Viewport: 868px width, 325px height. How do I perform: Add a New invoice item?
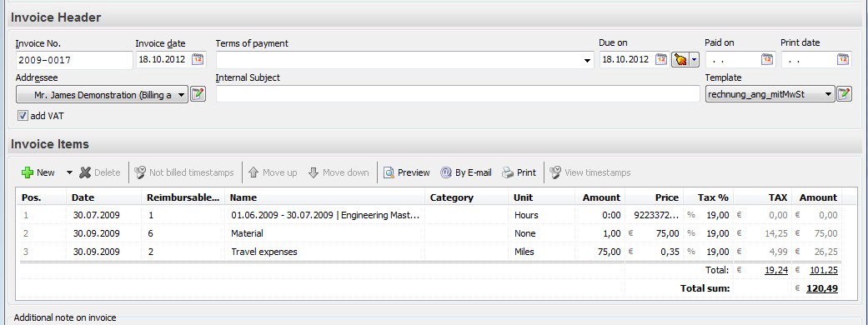(x=38, y=172)
